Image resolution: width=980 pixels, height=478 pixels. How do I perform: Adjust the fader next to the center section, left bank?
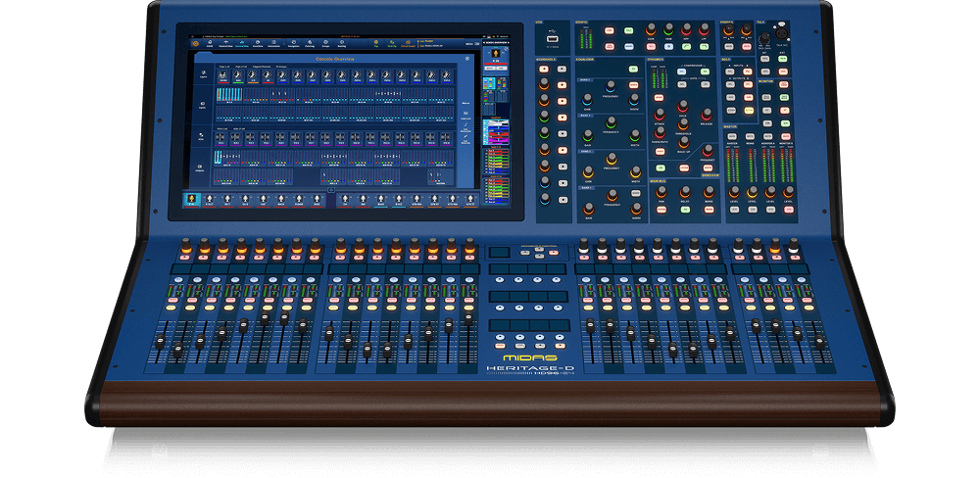pos(468,317)
